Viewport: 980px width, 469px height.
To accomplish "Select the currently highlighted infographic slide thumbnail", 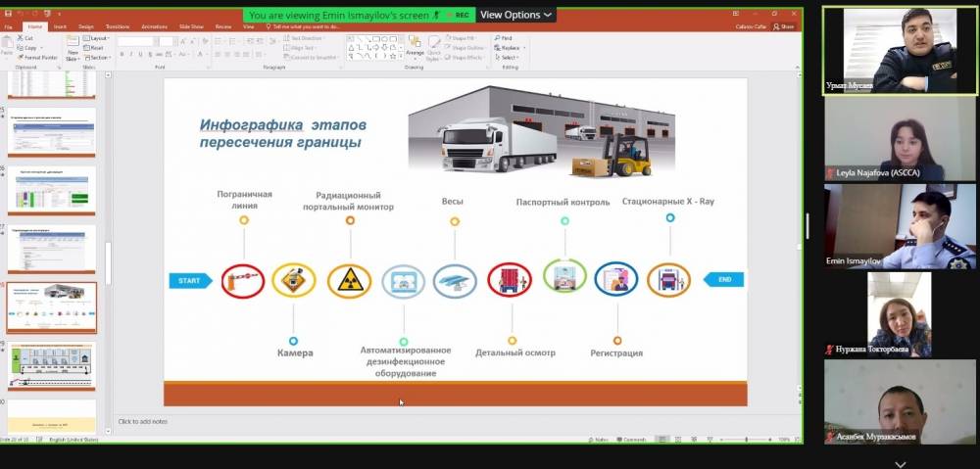I will (52, 307).
